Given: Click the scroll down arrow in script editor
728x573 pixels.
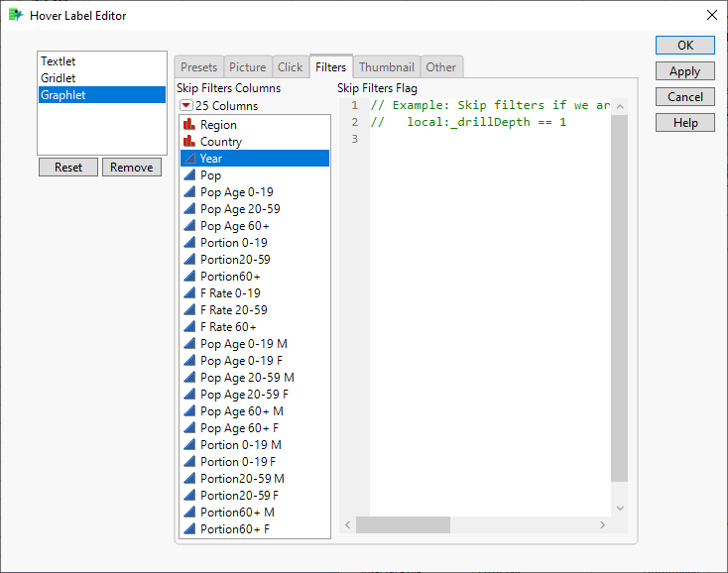Looking at the screenshot, I should coord(619,508).
